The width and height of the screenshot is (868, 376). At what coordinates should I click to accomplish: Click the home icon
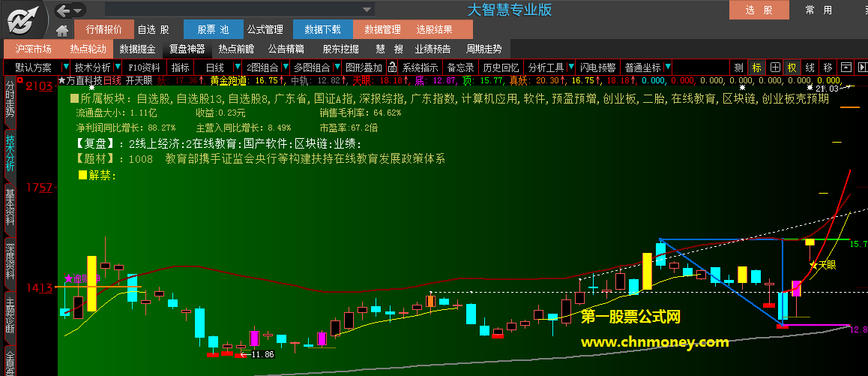pyautogui.click(x=62, y=30)
